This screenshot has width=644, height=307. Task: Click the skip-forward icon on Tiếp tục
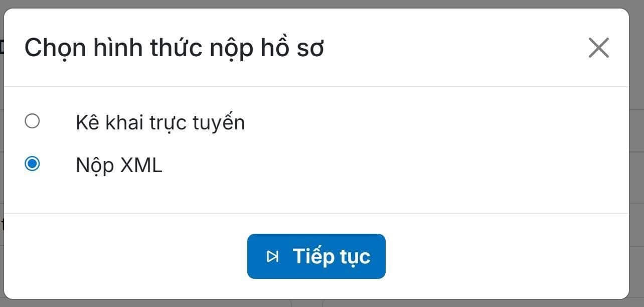click(272, 257)
